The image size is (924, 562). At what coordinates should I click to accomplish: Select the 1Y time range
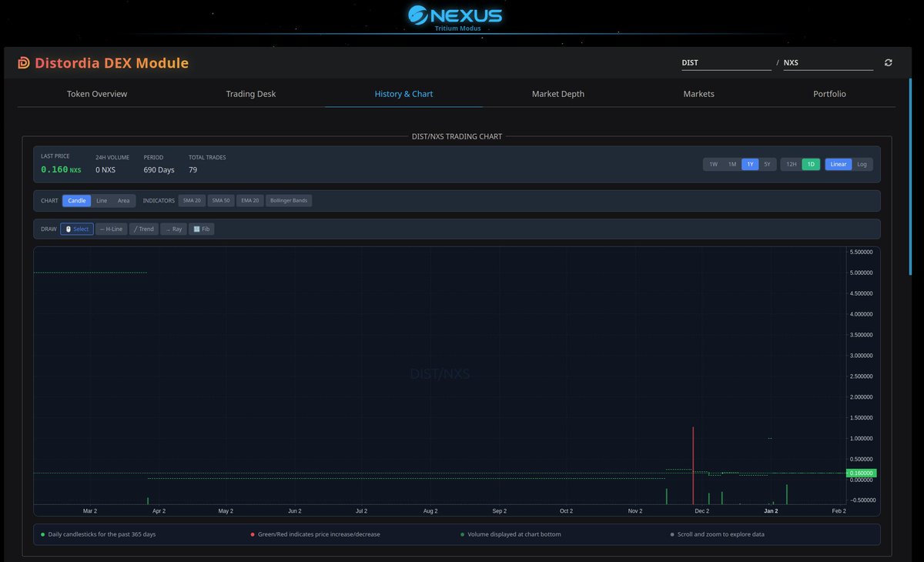coord(750,164)
